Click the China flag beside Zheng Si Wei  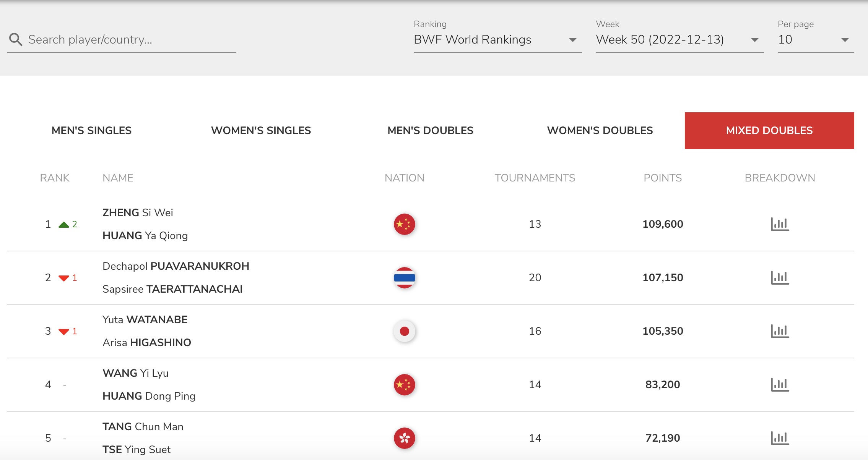tap(404, 224)
